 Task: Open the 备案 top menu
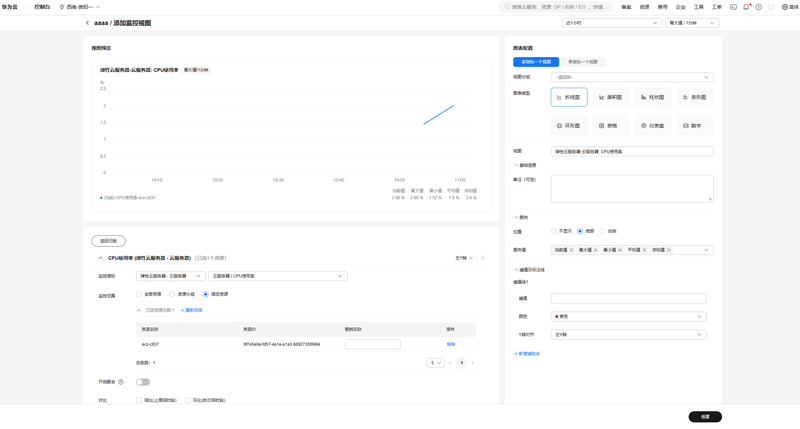[626, 7]
